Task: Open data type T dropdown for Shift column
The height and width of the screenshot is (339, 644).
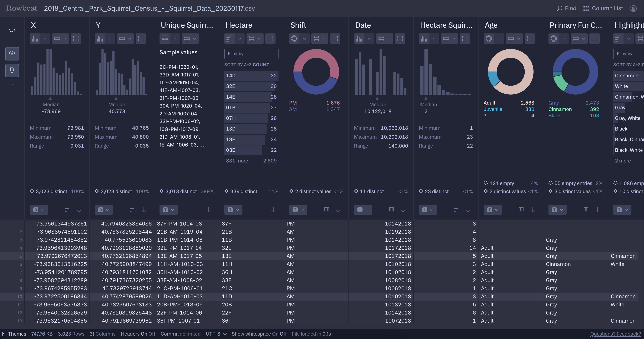Action: 298,210
